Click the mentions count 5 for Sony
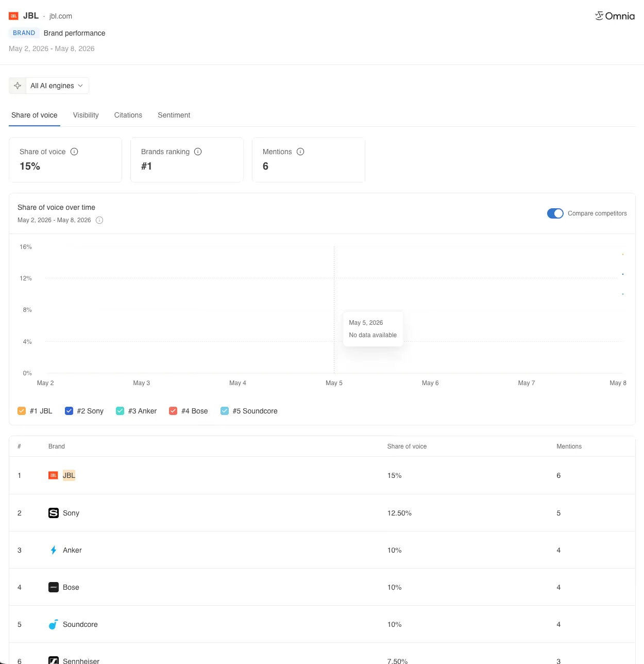 (x=558, y=513)
